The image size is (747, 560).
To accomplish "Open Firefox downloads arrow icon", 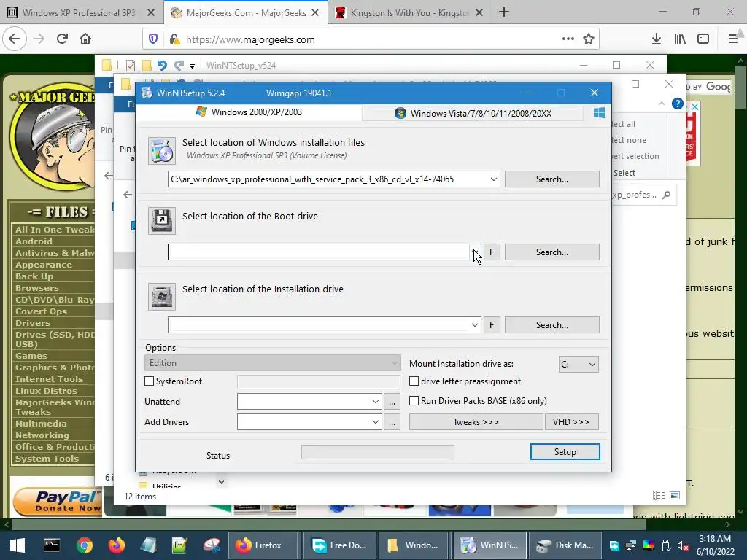I will (657, 39).
